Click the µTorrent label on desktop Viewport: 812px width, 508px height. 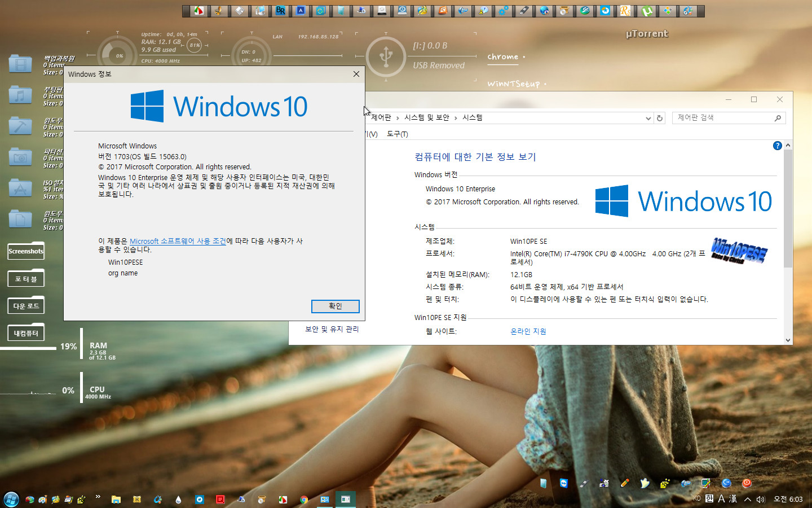point(647,34)
